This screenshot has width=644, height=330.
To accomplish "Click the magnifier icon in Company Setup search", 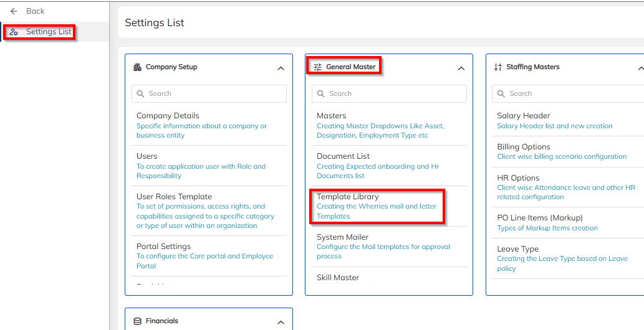I will pos(141,93).
